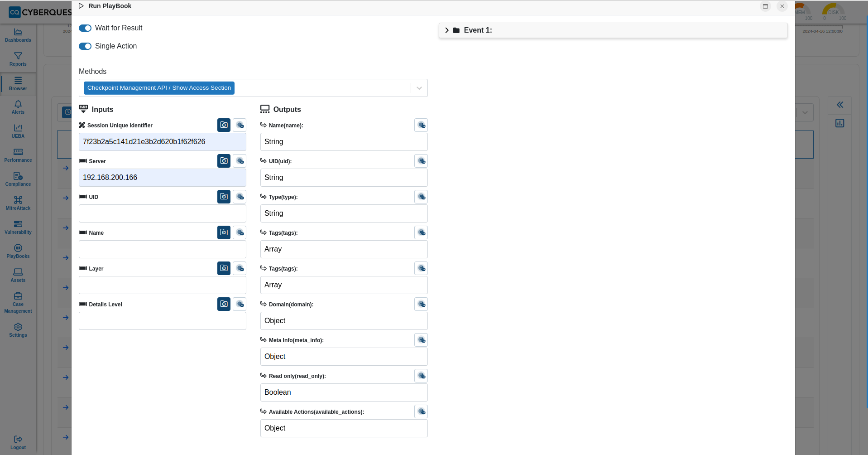Open UEBA in the sidebar
Image resolution: width=868 pixels, height=455 pixels.
pyautogui.click(x=18, y=131)
